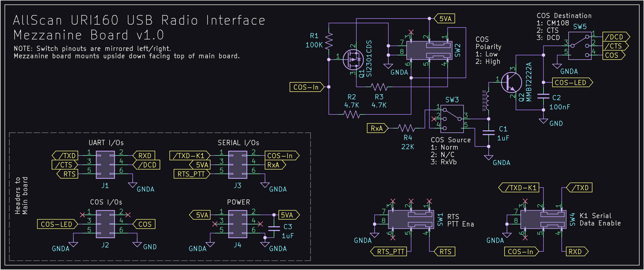This screenshot has width=644, height=270.
Task: Select the Q1 SI2301CDS MOSFET symbol
Action: coord(352,59)
